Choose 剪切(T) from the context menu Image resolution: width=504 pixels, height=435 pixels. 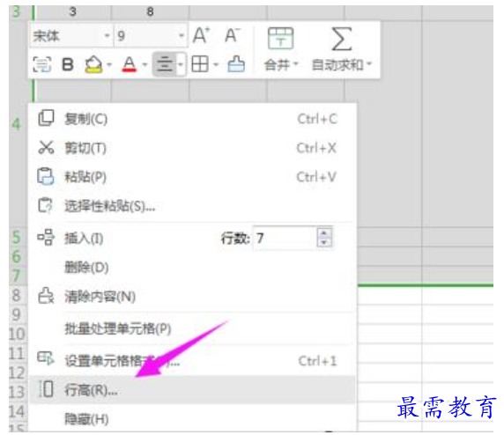(193, 148)
